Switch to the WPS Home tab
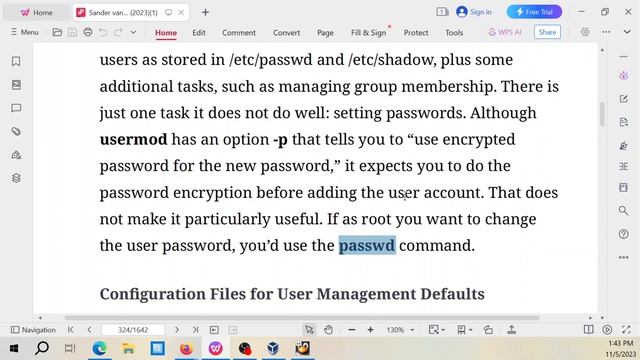Image resolution: width=640 pixels, height=360 pixels. point(36,13)
